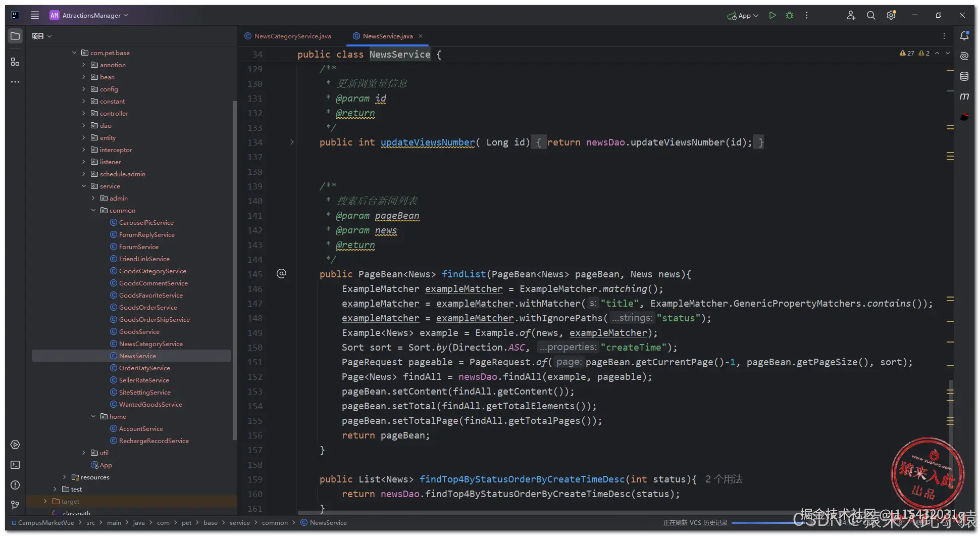
Task: Click the java breadcrumb segment
Action: (139, 522)
